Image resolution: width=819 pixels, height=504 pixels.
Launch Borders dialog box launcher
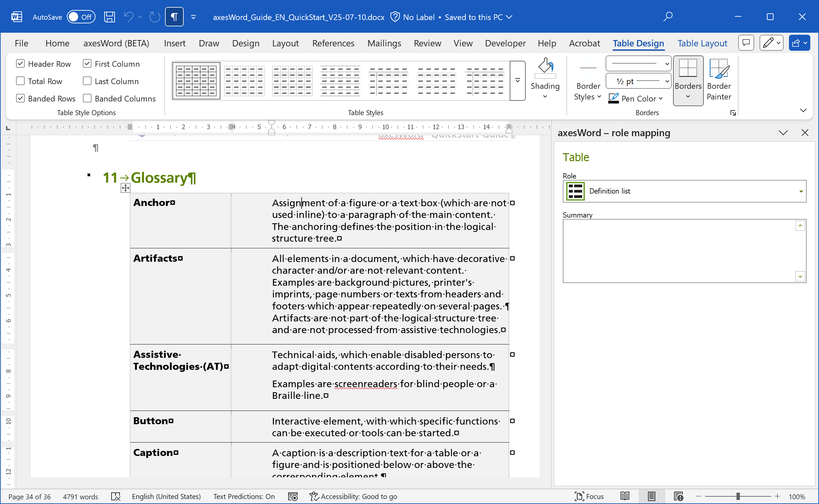(x=733, y=113)
